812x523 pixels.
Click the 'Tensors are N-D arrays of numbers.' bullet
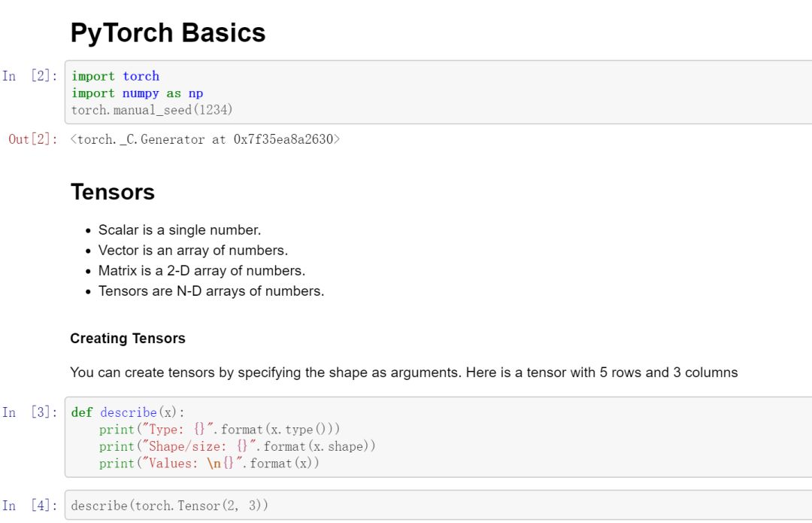click(211, 291)
